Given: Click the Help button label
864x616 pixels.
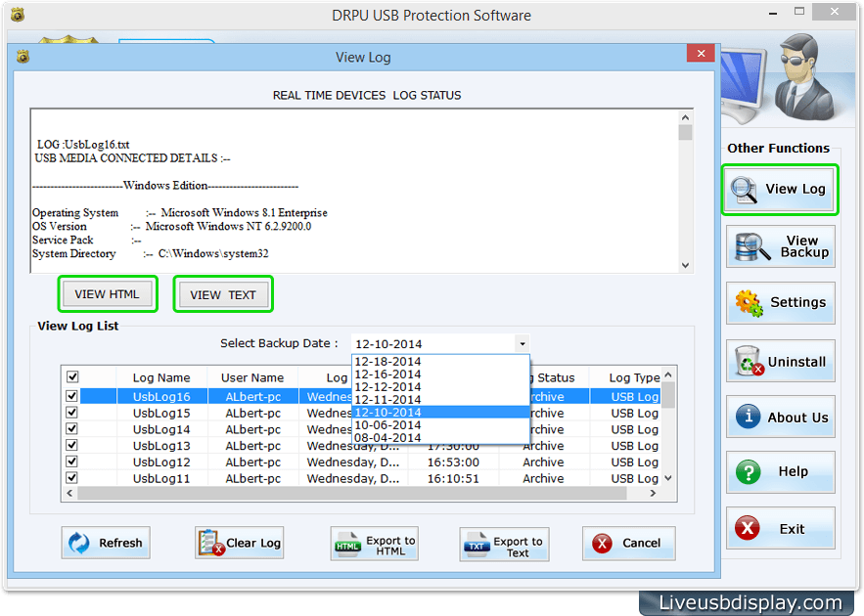Looking at the screenshot, I should [793, 471].
